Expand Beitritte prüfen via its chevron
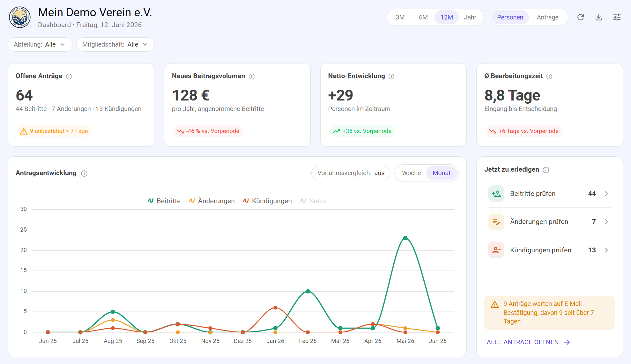 [x=606, y=194]
